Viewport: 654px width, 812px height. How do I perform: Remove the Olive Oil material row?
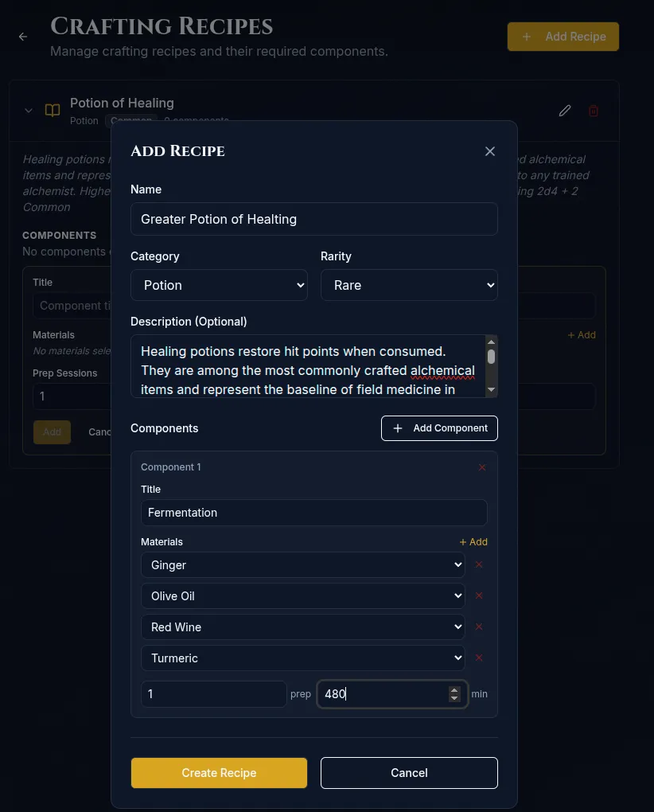479,595
